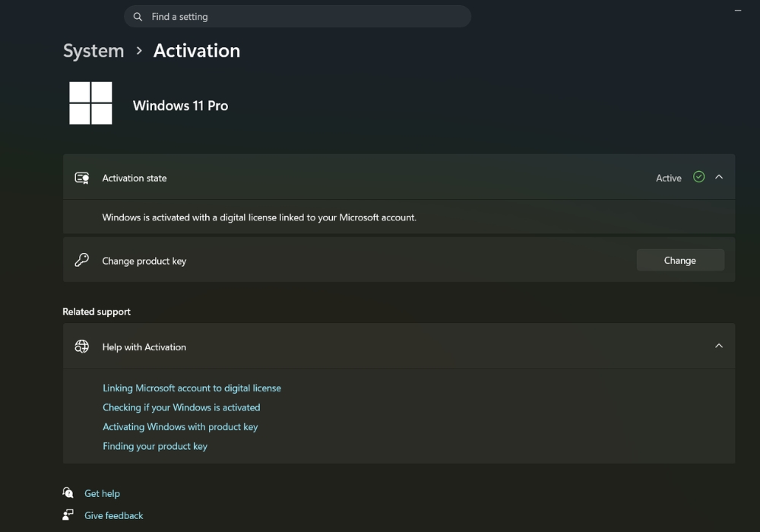Click the Give feedback person icon

[x=68, y=515]
